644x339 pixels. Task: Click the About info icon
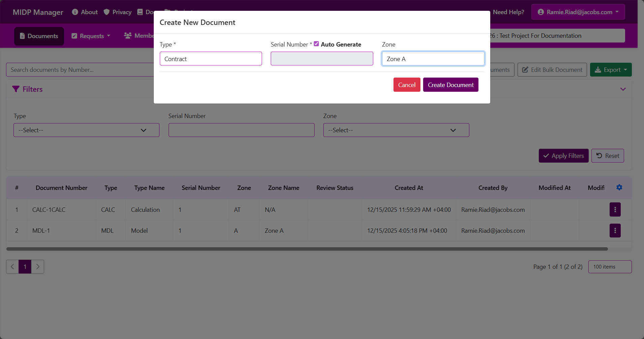(x=75, y=12)
